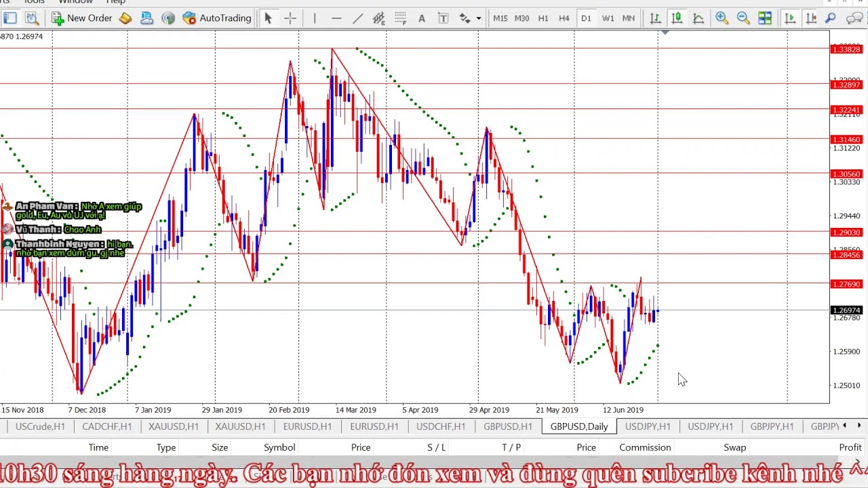Sort trades by Swap column
The width and height of the screenshot is (868, 488).
[x=735, y=447]
